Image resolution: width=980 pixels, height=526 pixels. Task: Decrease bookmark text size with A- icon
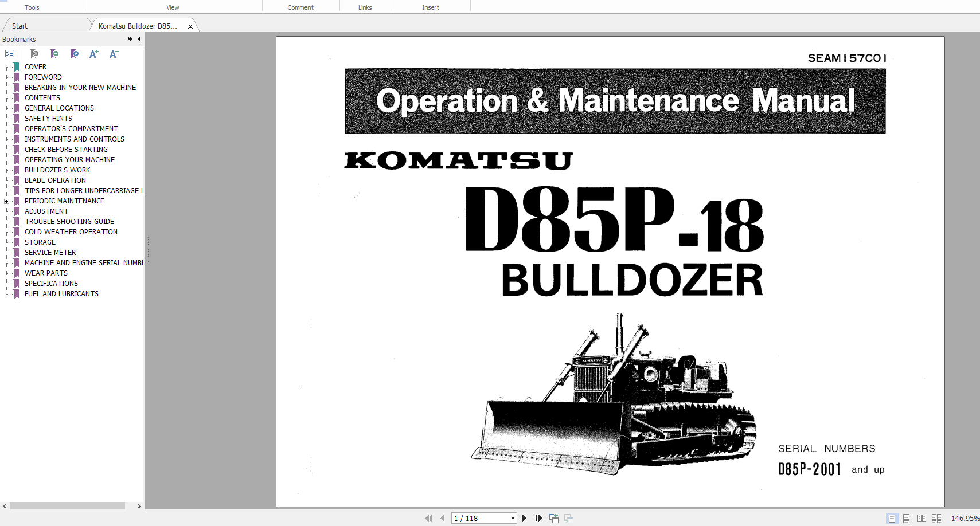coord(113,54)
